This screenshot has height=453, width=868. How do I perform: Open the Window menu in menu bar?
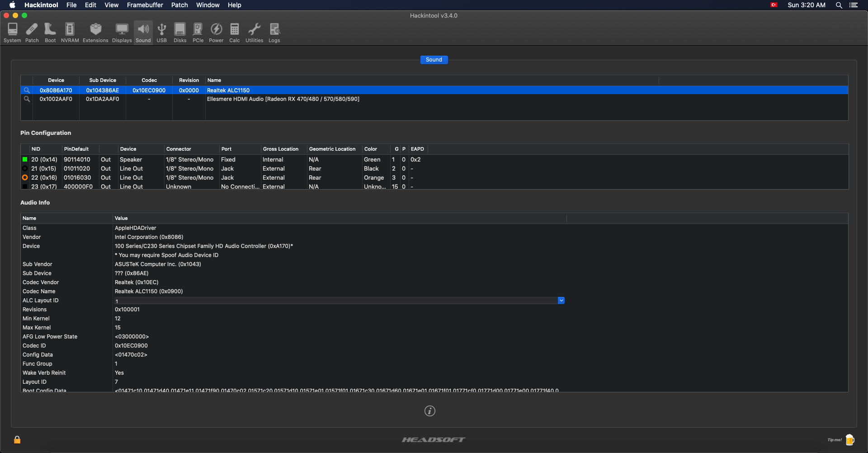(208, 5)
